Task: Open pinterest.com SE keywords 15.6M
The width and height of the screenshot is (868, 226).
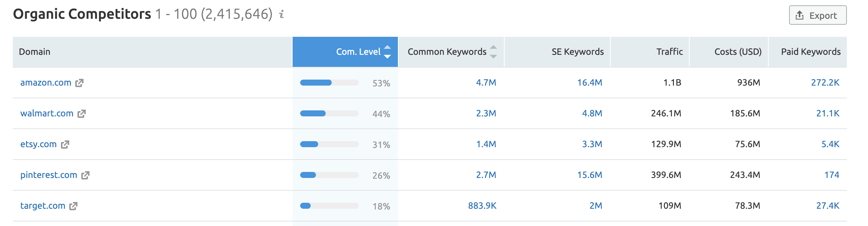Action: pos(590,175)
